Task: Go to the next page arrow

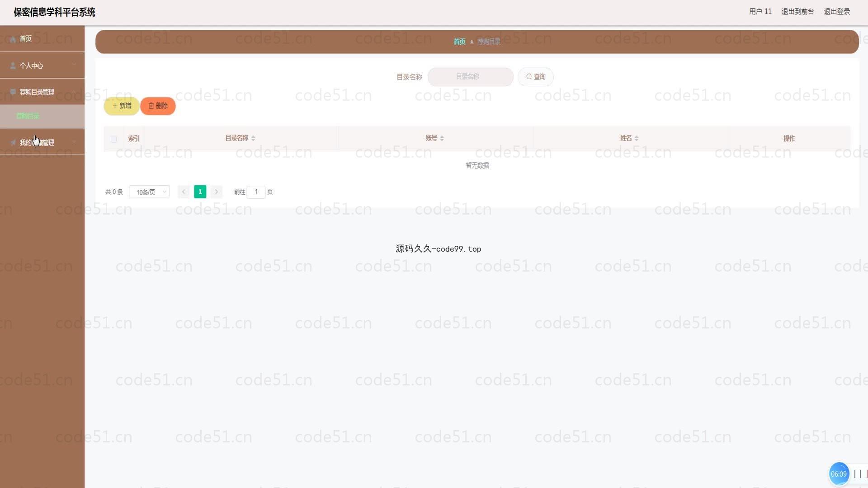Action: click(x=217, y=192)
